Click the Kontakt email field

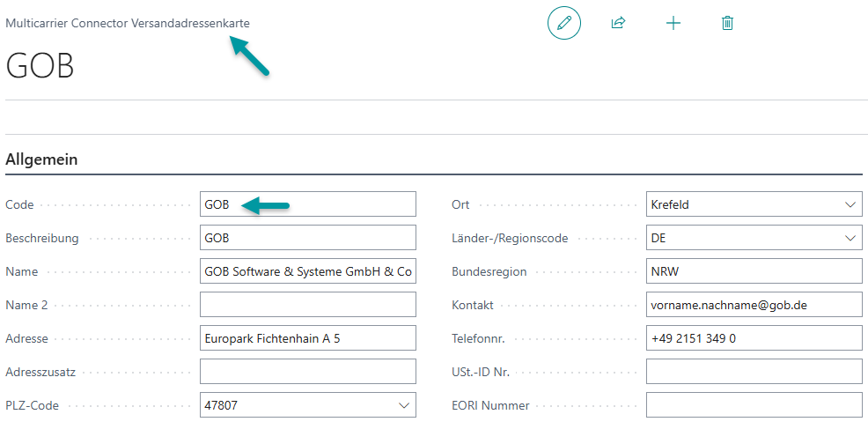tap(754, 304)
